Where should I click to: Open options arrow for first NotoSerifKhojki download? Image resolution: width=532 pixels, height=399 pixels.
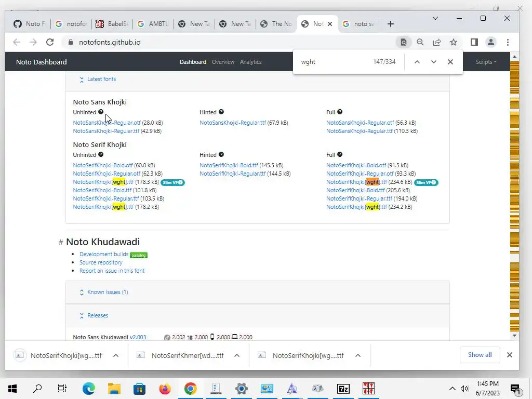pos(116,355)
